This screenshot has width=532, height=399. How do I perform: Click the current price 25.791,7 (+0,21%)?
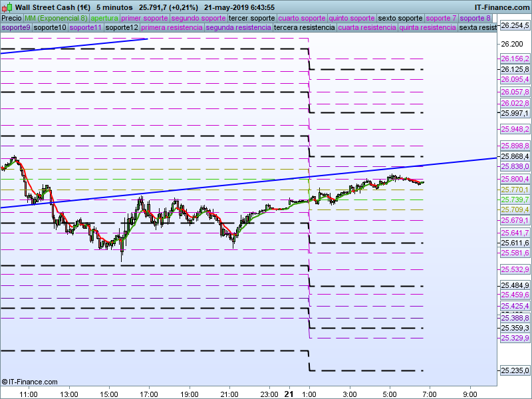pyautogui.click(x=169, y=7)
